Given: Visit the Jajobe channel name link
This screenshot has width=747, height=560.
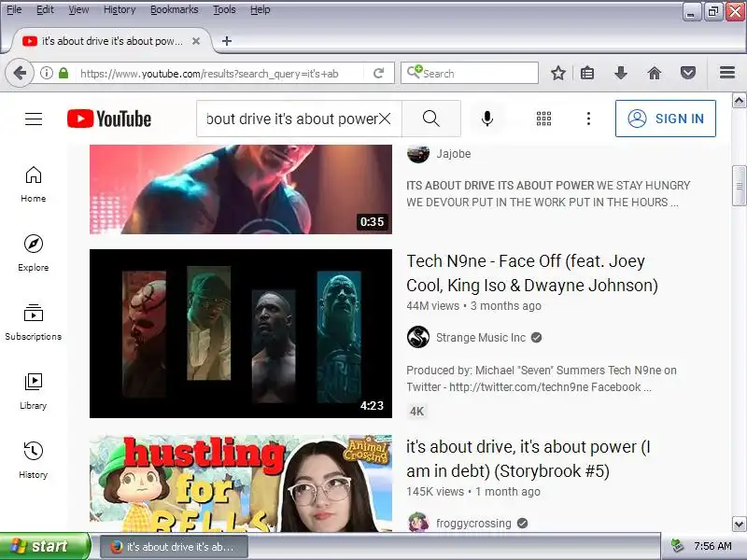Looking at the screenshot, I should pos(454,154).
